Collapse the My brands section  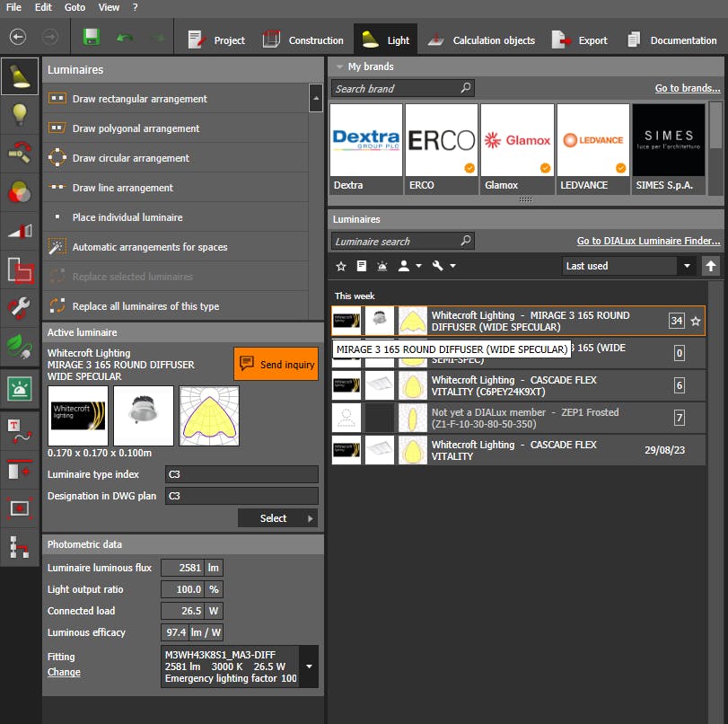(x=338, y=66)
